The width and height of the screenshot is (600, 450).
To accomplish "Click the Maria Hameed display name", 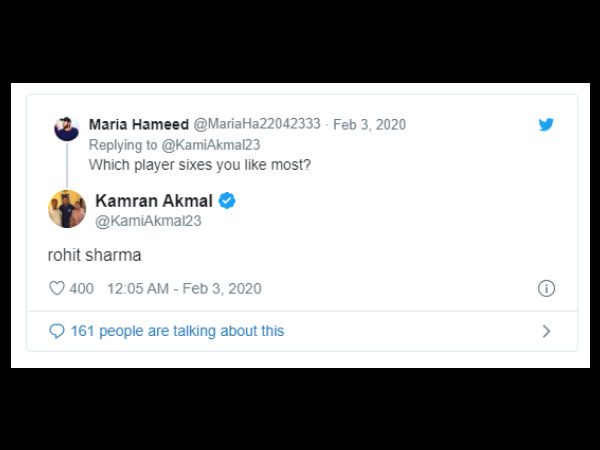I will tap(137, 124).
